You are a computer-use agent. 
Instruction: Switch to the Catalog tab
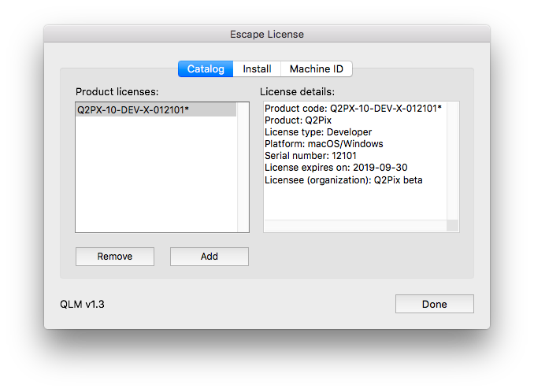pyautogui.click(x=206, y=69)
